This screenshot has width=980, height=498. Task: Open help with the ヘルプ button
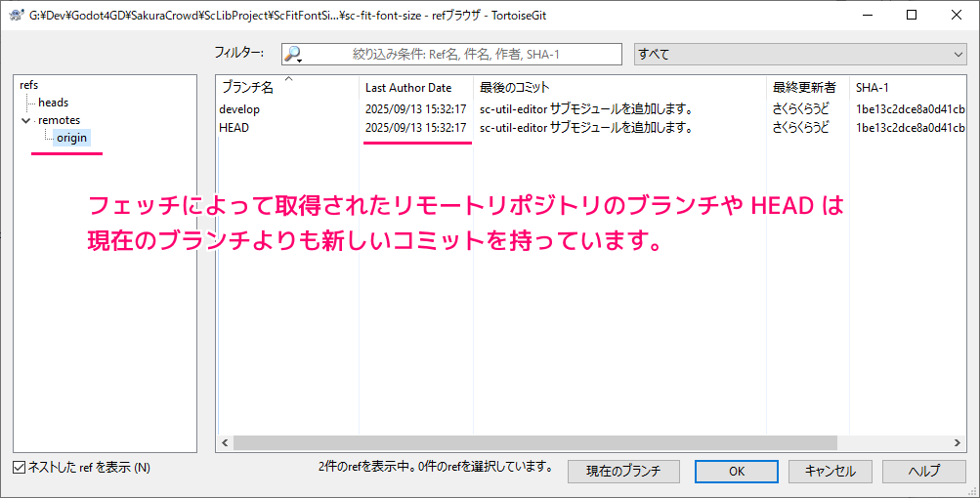(923, 471)
